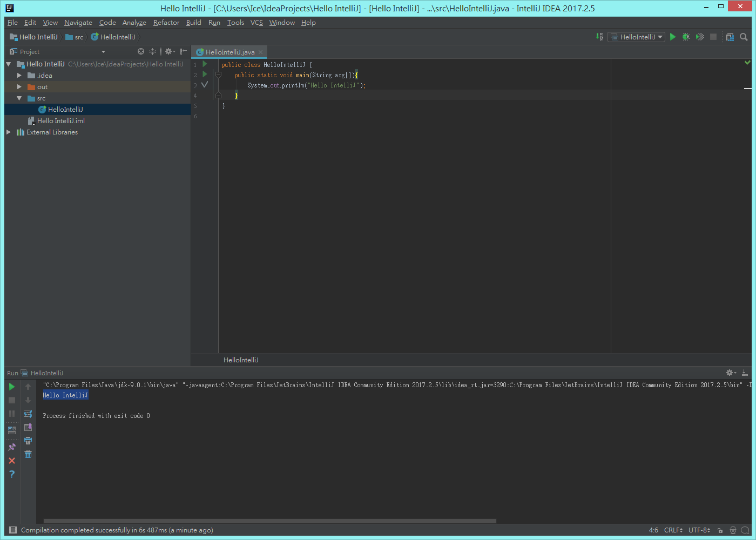Expand the .idea folder
This screenshot has width=756, height=540.
click(x=19, y=76)
